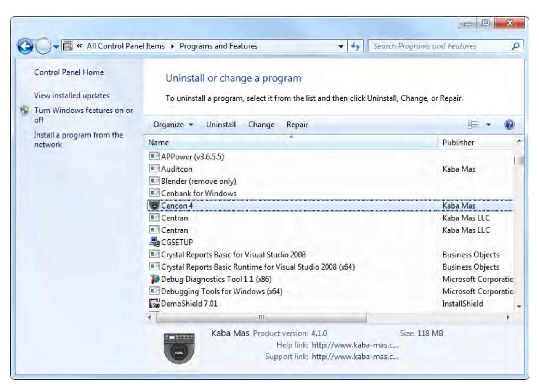Screen dimensions: 539x392
Task: Select the Debug Diagnostics Tool 1.1 icon
Action: pyautogui.click(x=154, y=279)
